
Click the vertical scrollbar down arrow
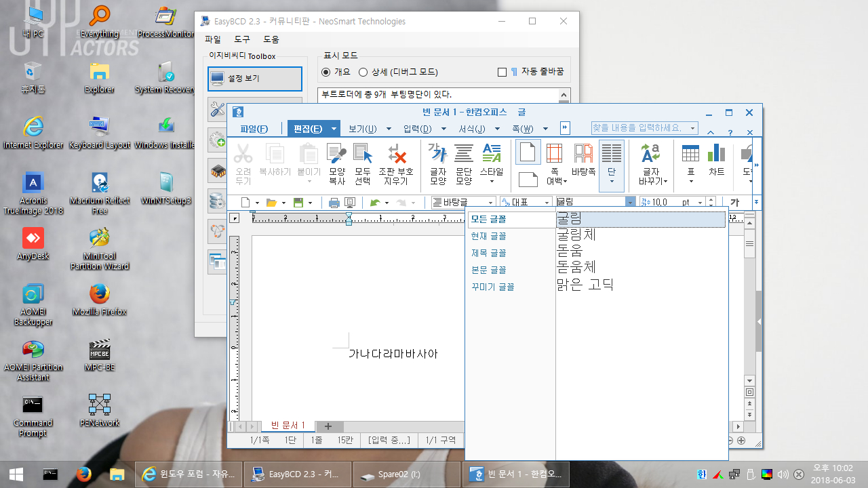[749, 381]
